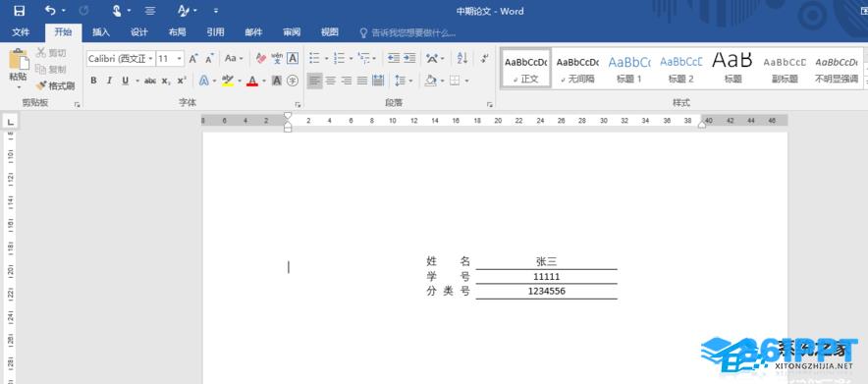Image resolution: width=868 pixels, height=384 pixels.
Task: Click the borders icon
Action: tap(455, 81)
